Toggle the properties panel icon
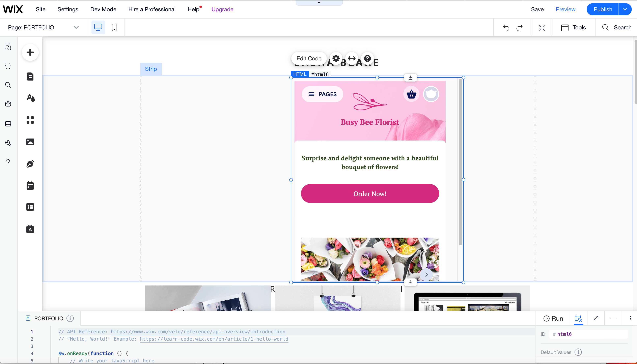 578,318
